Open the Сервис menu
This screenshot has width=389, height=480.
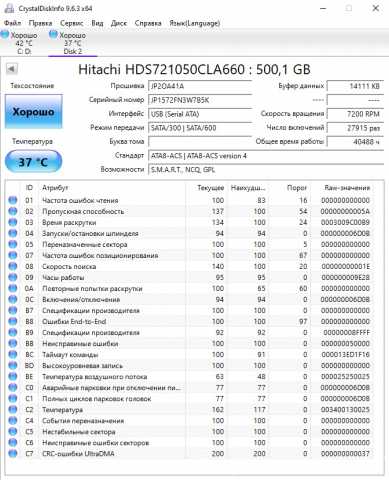pos(72,23)
